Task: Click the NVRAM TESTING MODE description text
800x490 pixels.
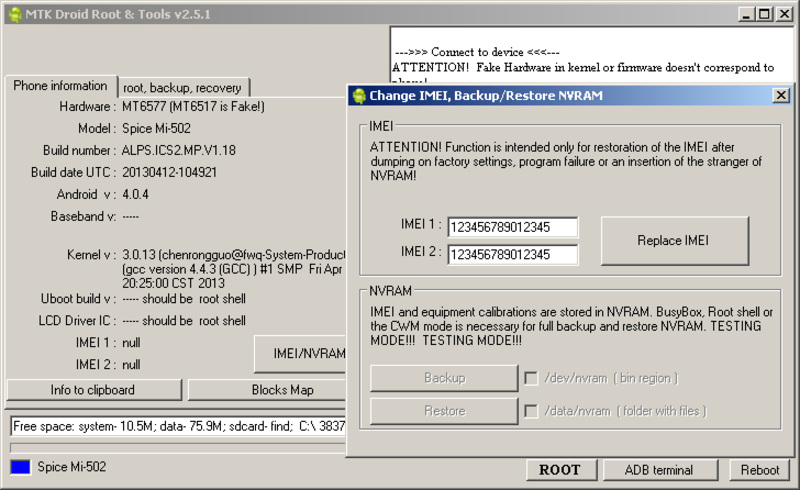Action: point(571,326)
